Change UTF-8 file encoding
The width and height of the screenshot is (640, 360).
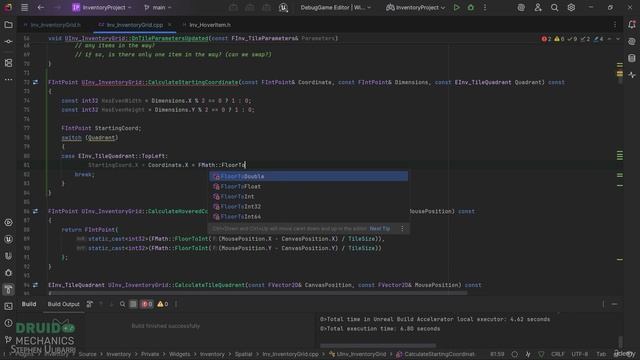[580, 354]
